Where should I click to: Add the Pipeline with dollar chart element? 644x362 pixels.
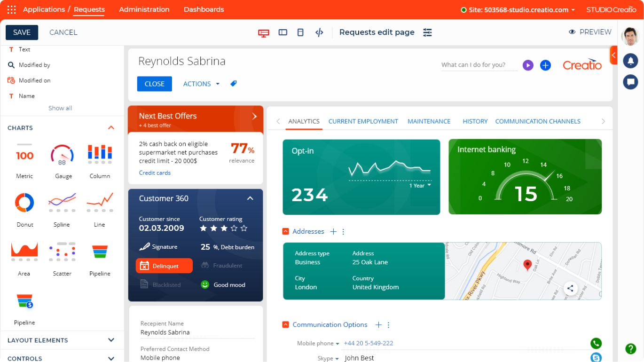pyautogui.click(x=24, y=309)
